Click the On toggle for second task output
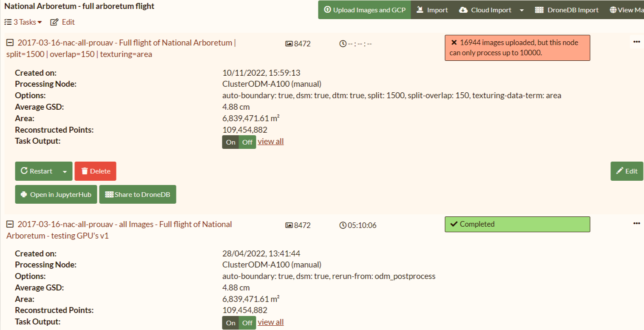Image resolution: width=644 pixels, height=330 pixels. coord(230,323)
